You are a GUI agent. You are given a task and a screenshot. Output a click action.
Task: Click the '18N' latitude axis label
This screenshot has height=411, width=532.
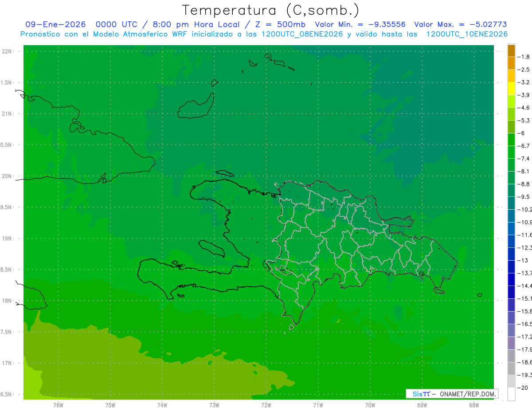7,301
